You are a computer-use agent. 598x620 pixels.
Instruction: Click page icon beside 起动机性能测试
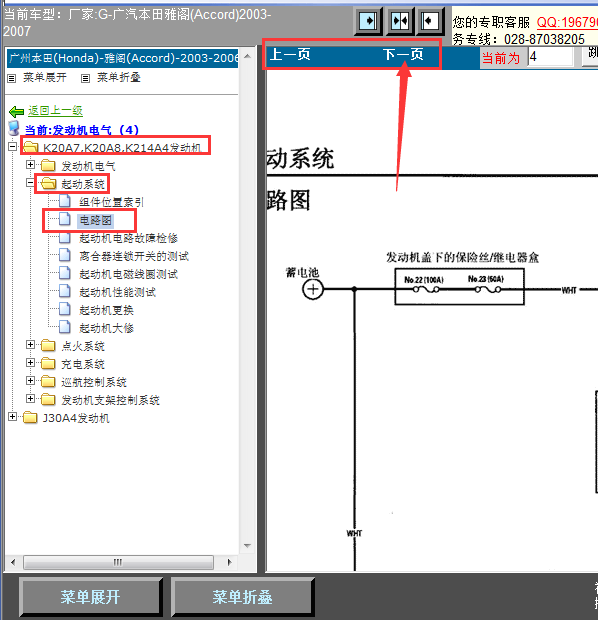[64, 291]
